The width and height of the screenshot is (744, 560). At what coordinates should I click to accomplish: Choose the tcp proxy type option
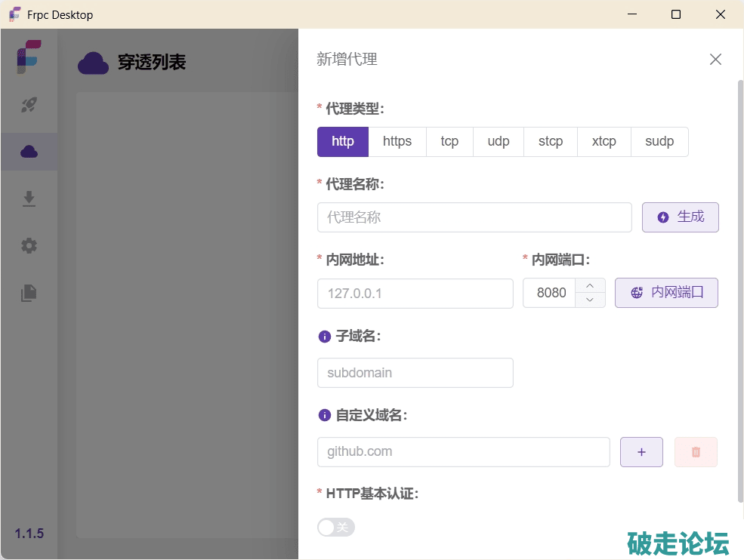pyautogui.click(x=449, y=142)
